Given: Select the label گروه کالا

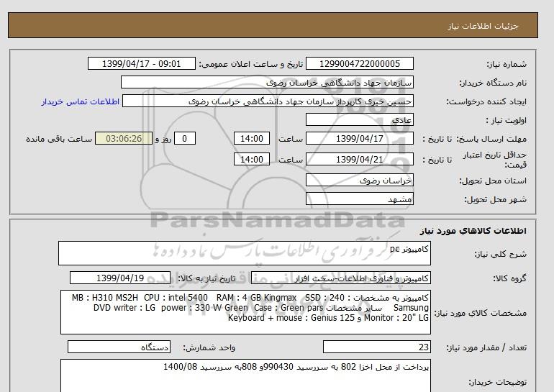Looking at the screenshot, I should click(x=509, y=278).
